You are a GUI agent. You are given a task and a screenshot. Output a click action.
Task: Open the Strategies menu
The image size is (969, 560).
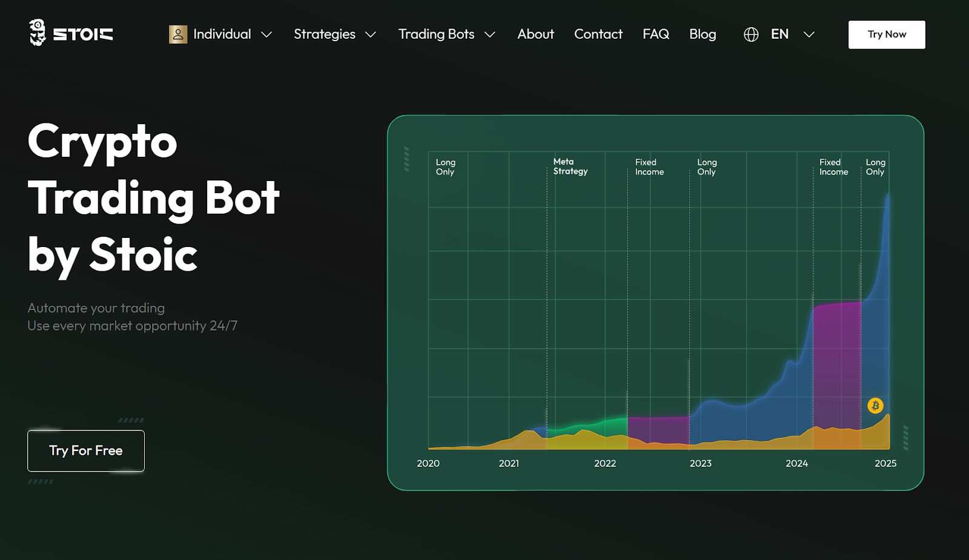coord(325,35)
